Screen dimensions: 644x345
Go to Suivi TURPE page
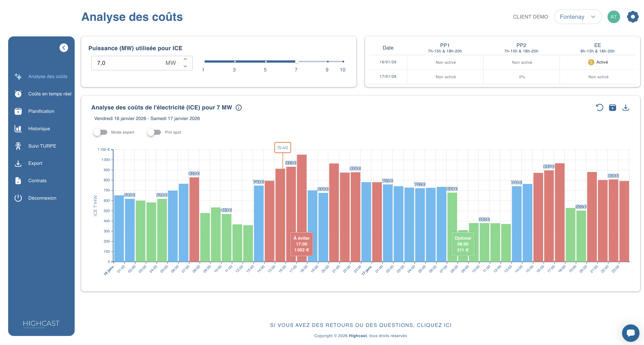42,146
